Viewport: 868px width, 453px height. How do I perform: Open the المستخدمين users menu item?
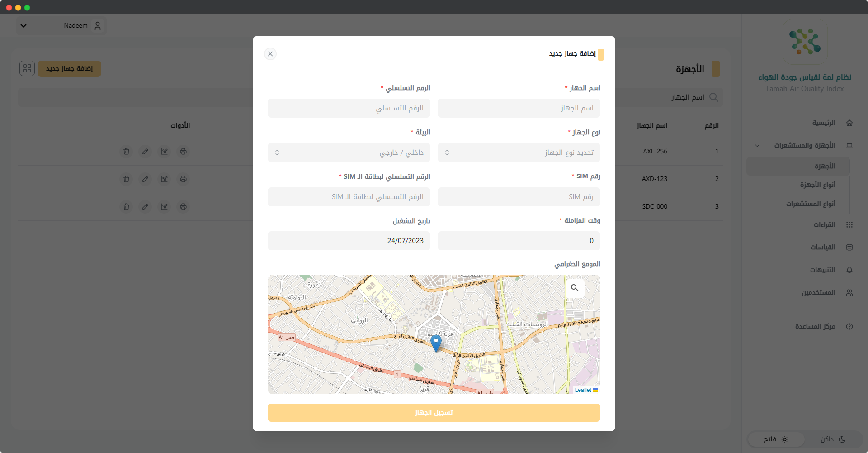819,293
